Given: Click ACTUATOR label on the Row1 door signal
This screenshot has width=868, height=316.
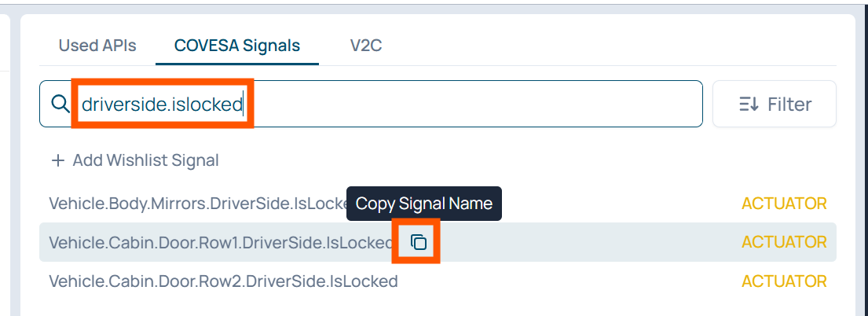Looking at the screenshot, I should tap(784, 242).
